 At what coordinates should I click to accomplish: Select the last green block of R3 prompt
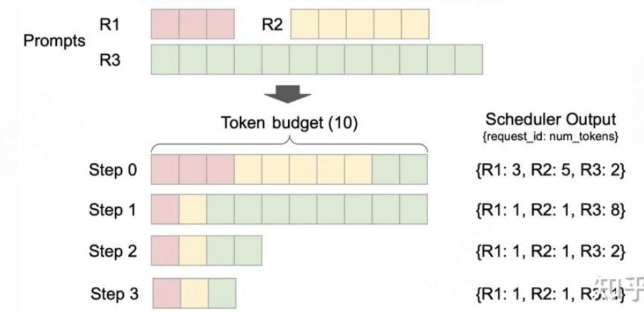tap(469, 60)
